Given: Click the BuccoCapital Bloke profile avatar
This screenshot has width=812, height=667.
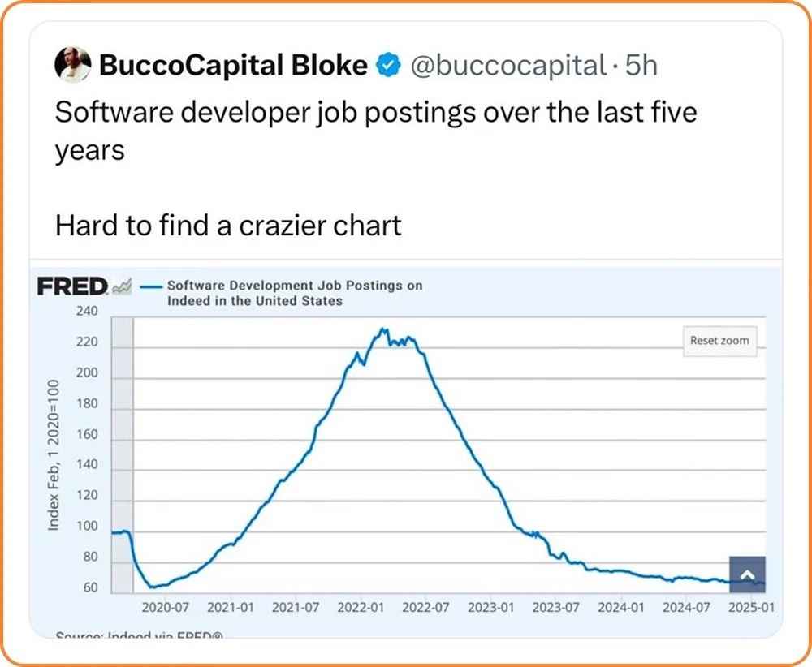Looking at the screenshot, I should pyautogui.click(x=72, y=64).
